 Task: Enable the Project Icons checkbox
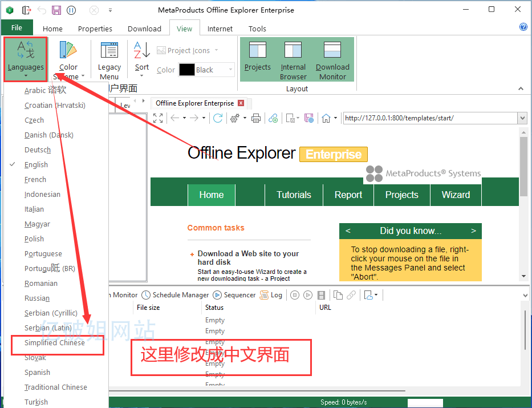(x=162, y=50)
